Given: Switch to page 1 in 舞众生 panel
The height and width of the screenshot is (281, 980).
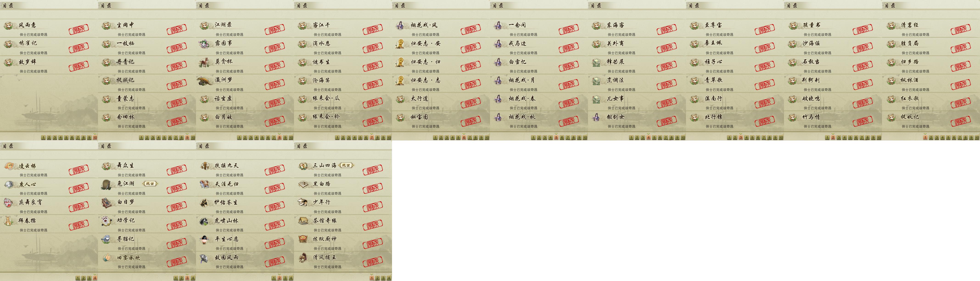Looking at the screenshot, I should (176, 278).
